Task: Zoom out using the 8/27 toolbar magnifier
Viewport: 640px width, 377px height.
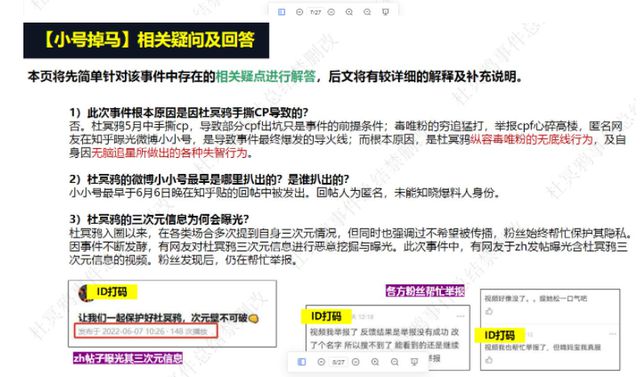Action: [x=394, y=362]
